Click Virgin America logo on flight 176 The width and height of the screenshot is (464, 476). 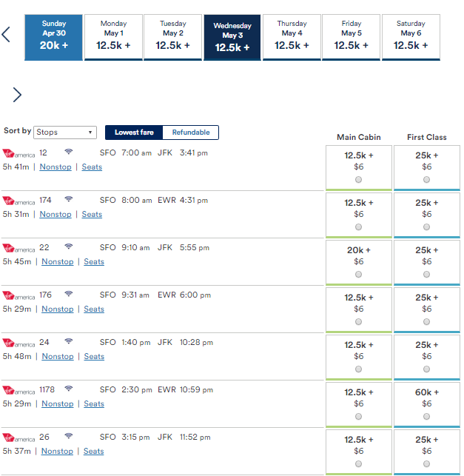(19, 295)
